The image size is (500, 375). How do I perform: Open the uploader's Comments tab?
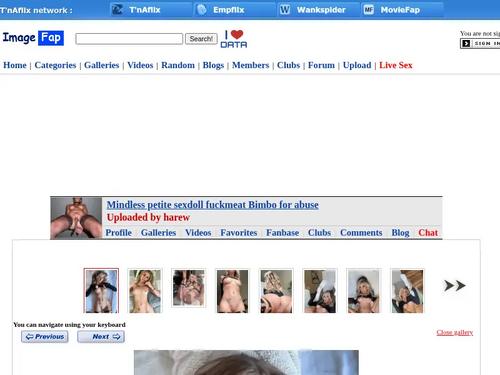(x=361, y=232)
